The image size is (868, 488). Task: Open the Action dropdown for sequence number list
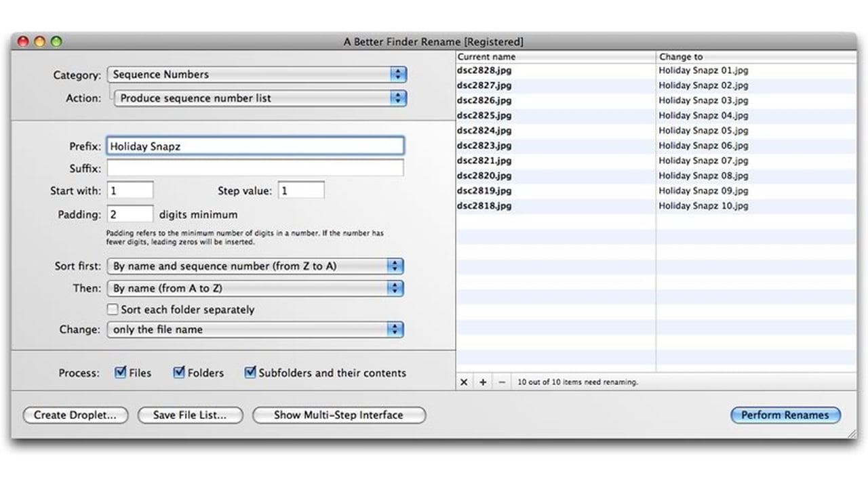pyautogui.click(x=260, y=98)
